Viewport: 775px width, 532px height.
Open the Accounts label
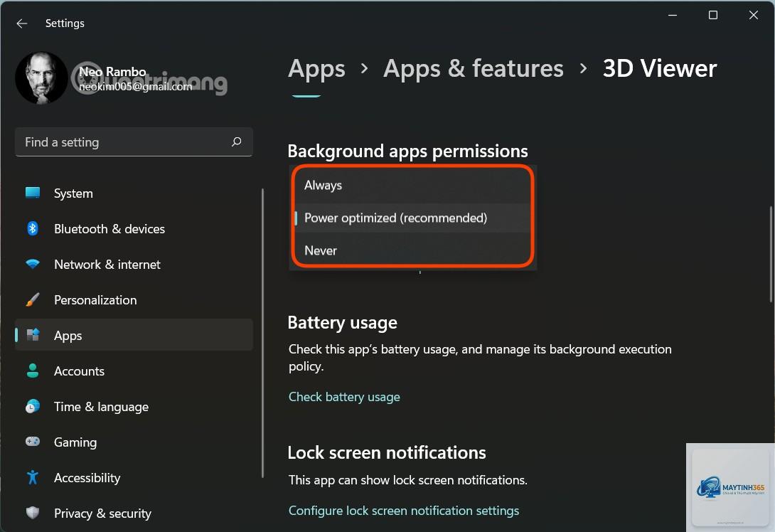[x=79, y=371]
